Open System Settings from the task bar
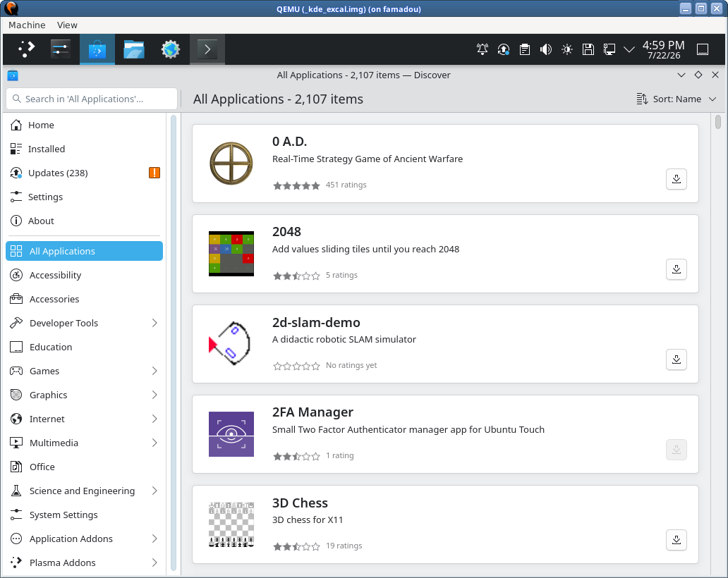The image size is (728, 578). 61,49
